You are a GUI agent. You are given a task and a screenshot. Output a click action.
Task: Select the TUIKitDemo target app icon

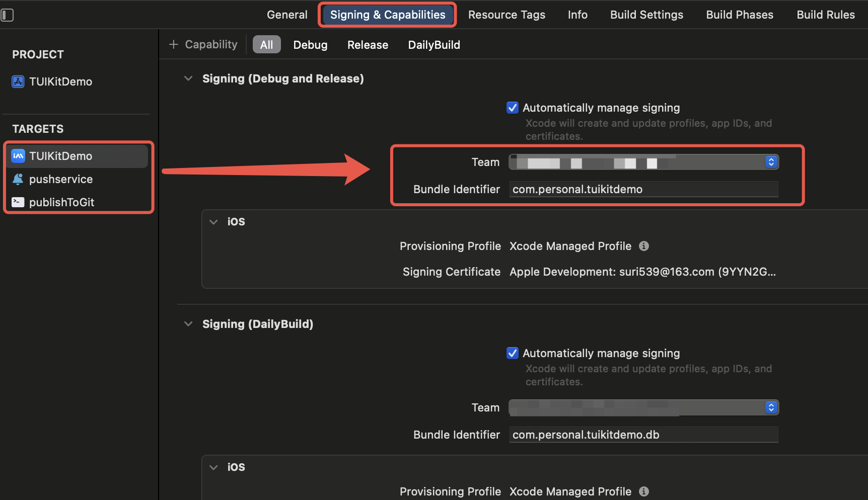18,156
